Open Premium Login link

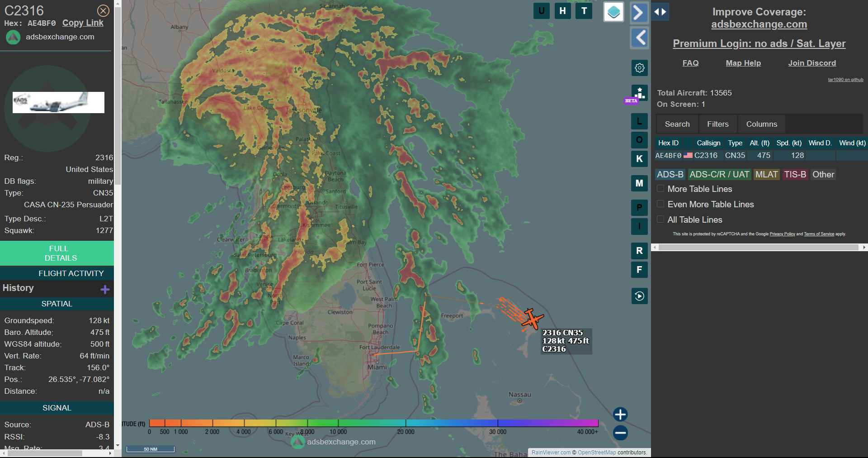click(759, 43)
